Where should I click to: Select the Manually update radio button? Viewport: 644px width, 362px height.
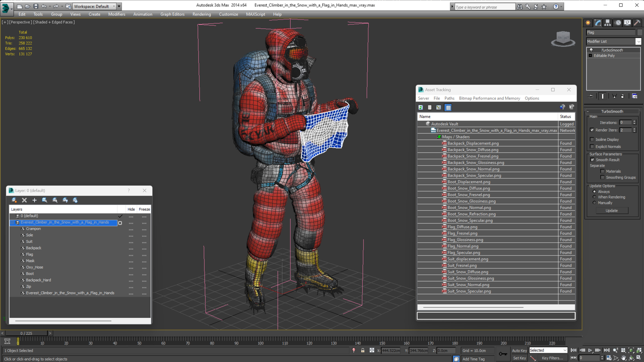pyautogui.click(x=595, y=203)
